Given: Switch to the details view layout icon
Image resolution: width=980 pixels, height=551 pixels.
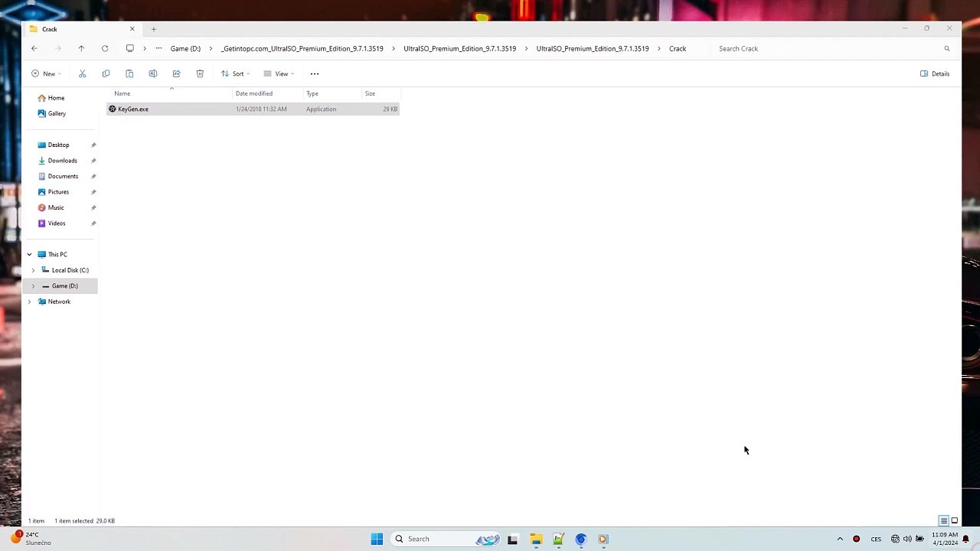Looking at the screenshot, I should (944, 520).
